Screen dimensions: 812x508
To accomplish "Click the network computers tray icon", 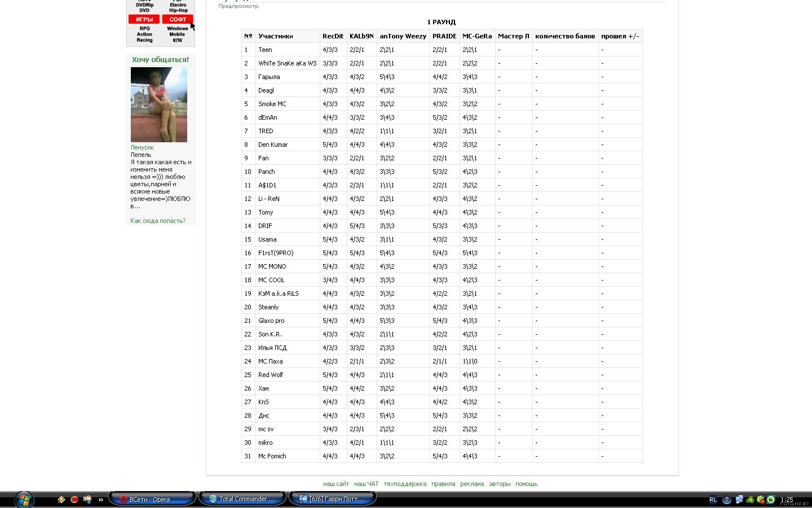I will tap(739, 500).
